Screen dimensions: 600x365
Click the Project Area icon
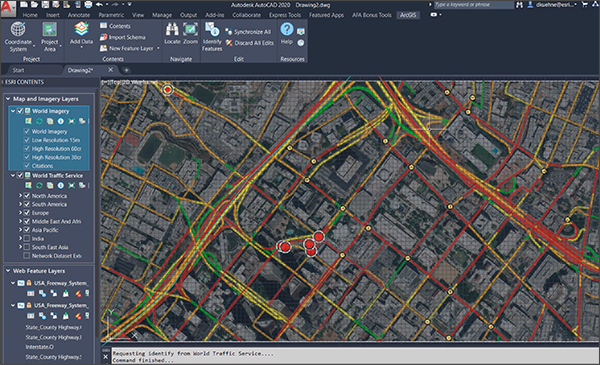click(x=50, y=29)
